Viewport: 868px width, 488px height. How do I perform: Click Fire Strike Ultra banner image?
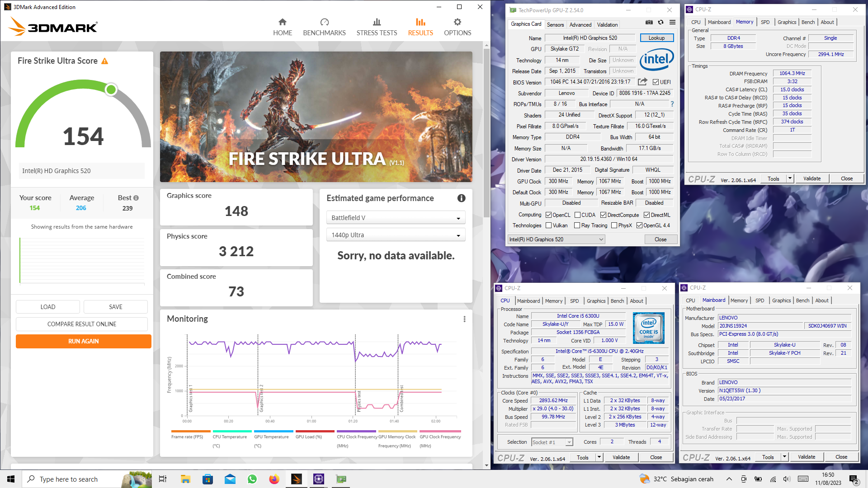coord(316,117)
